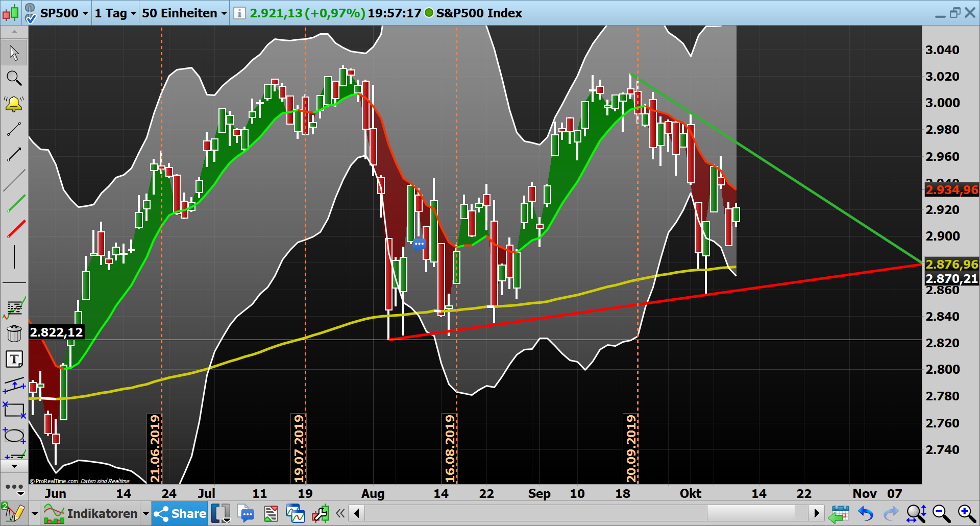Select the arrow cursor tool
This screenshot has height=526, width=980.
point(14,53)
